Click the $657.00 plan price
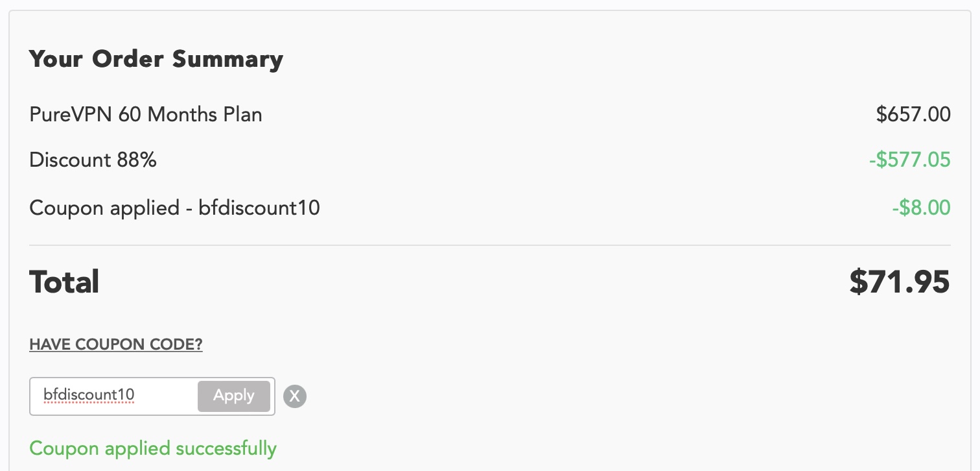 [913, 115]
